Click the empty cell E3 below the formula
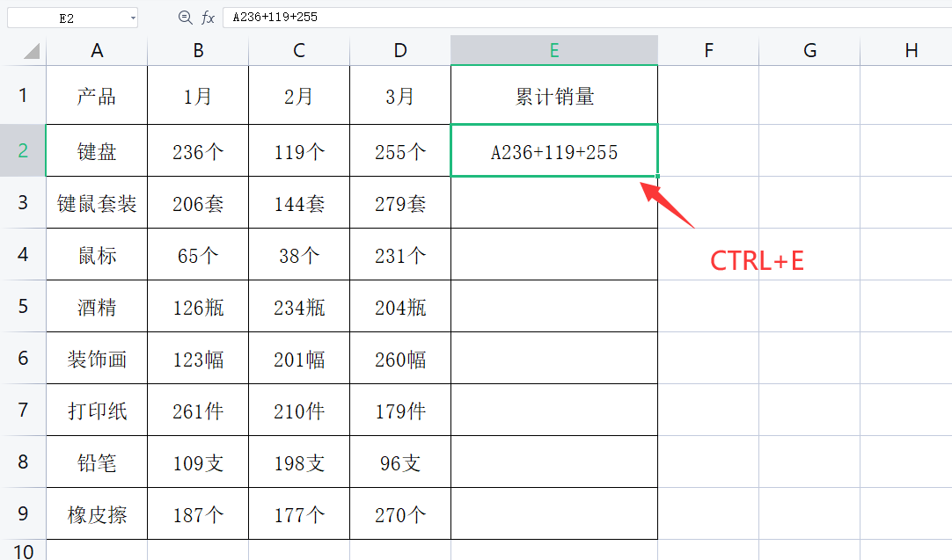 coord(554,203)
